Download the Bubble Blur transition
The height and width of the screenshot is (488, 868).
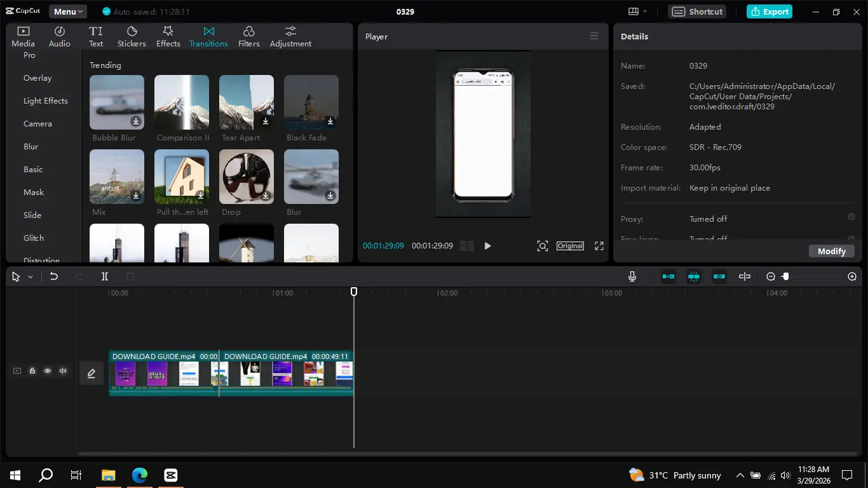tap(136, 121)
